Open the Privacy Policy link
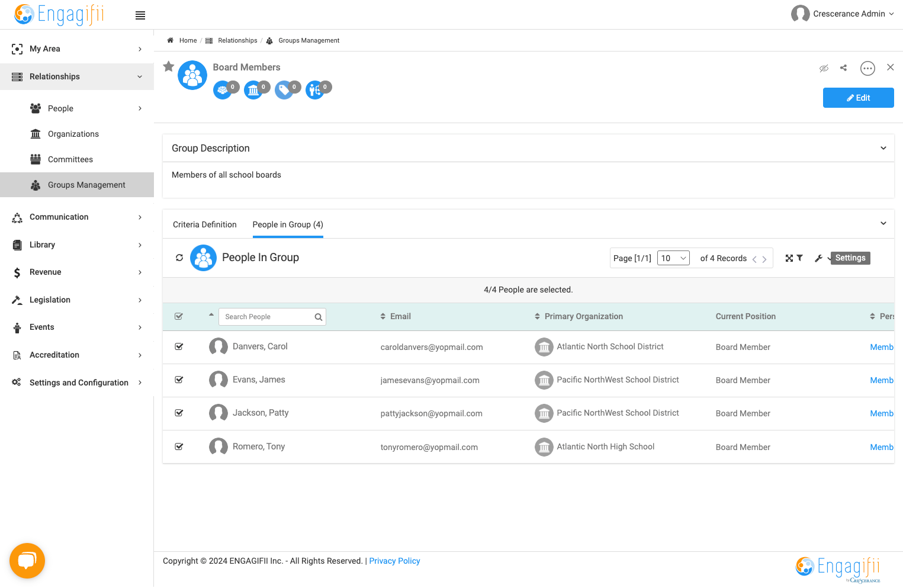This screenshot has width=903, height=588. pos(394,561)
